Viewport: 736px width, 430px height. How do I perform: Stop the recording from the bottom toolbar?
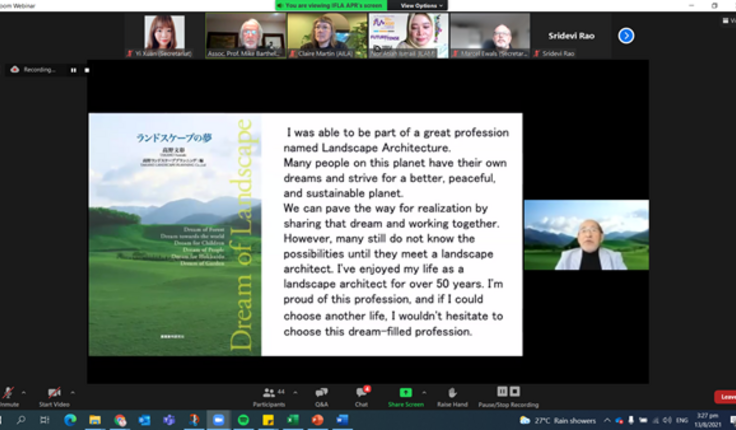point(515,392)
